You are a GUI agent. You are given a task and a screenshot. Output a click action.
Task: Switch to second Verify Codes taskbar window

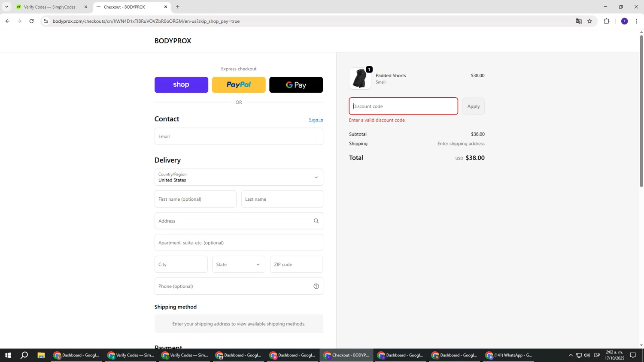(x=185, y=355)
